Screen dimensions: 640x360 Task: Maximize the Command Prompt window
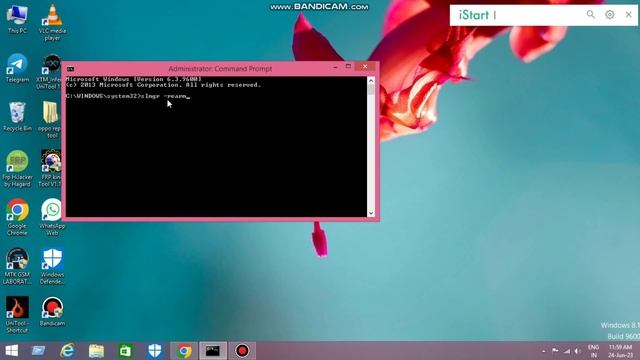pyautogui.click(x=348, y=67)
